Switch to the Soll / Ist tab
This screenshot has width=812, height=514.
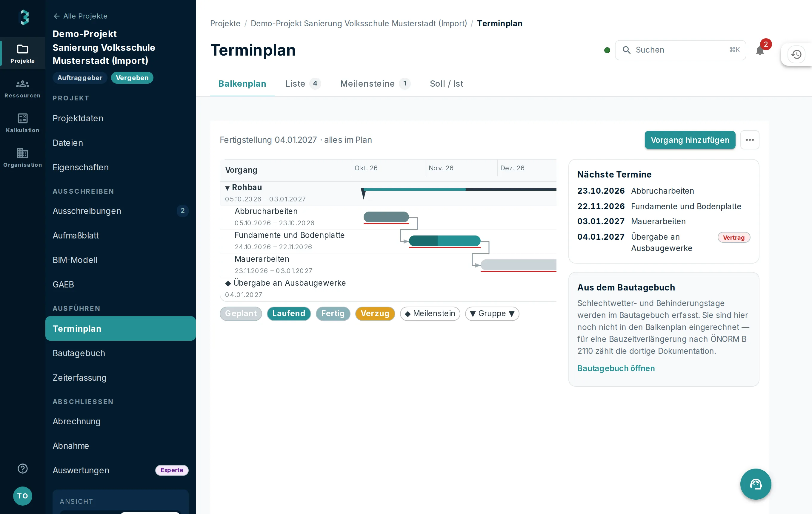446,83
